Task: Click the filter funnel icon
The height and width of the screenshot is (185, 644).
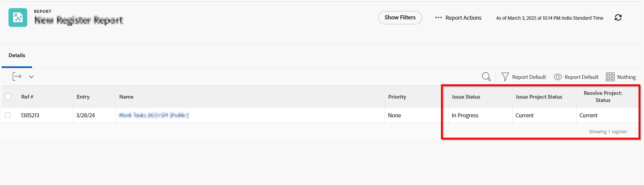Action: click(x=505, y=77)
